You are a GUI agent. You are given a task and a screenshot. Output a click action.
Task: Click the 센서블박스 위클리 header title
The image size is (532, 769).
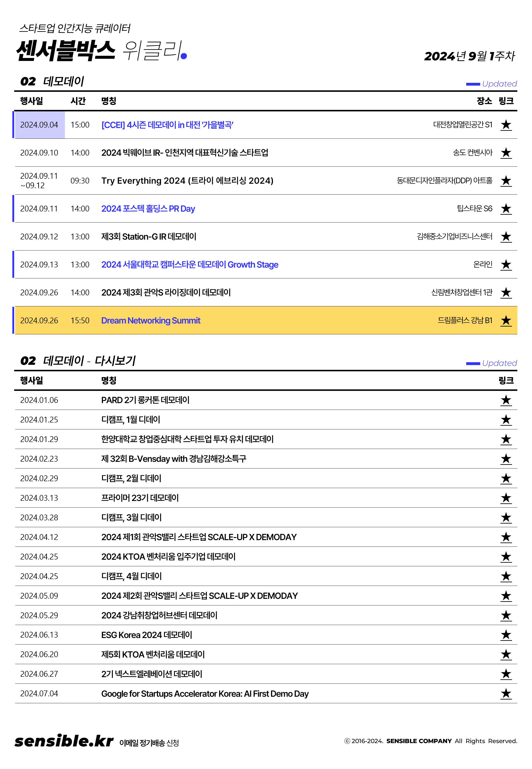click(101, 51)
